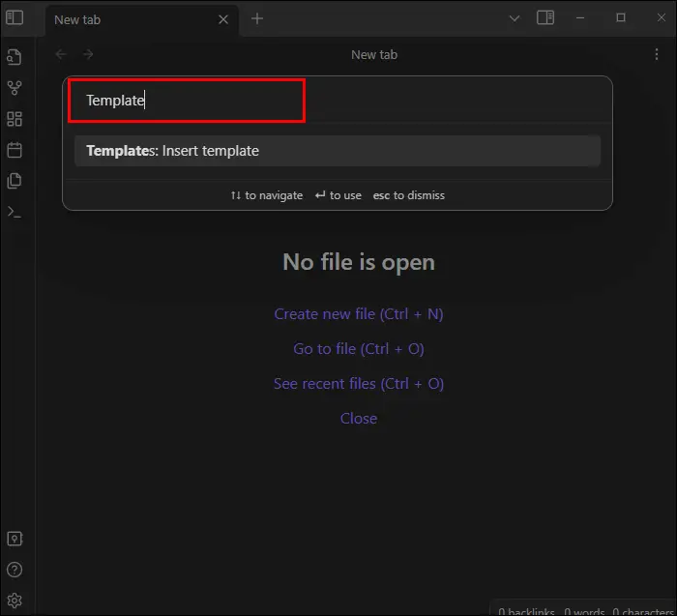Expand the tab list dropdown chevron

tap(515, 18)
